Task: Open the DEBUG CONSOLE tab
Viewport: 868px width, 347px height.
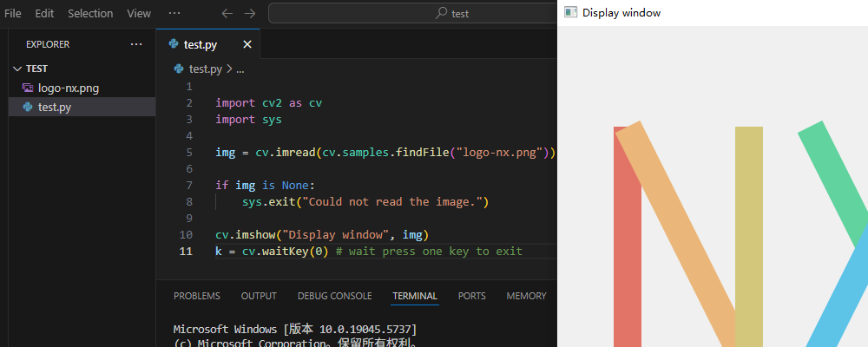Action: click(x=334, y=296)
